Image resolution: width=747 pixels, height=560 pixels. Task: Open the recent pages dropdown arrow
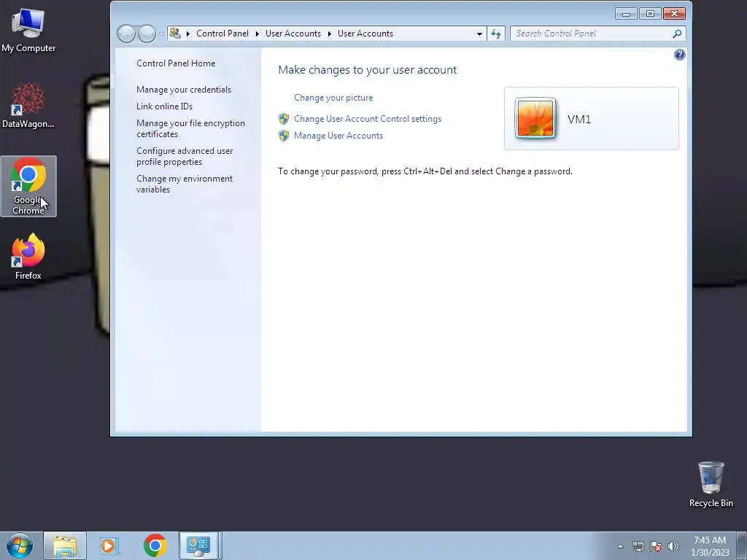tap(161, 34)
